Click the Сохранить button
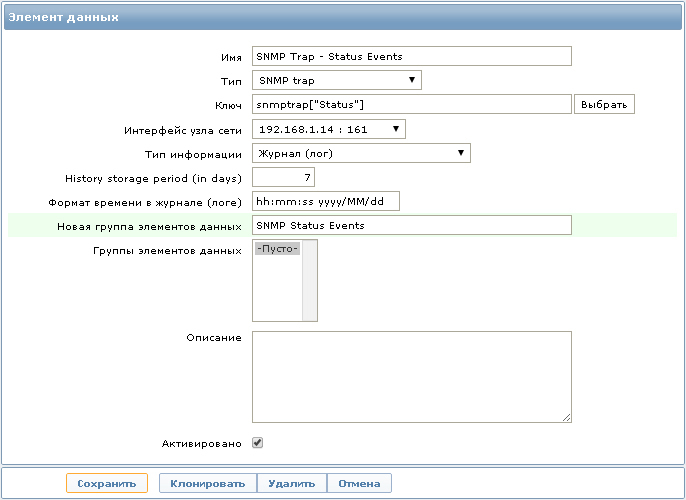 [107, 483]
